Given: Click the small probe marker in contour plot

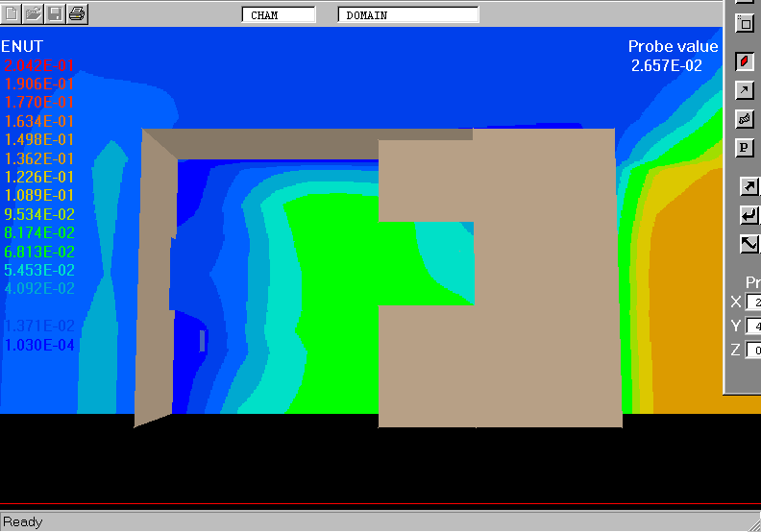Looking at the screenshot, I should click(x=202, y=340).
